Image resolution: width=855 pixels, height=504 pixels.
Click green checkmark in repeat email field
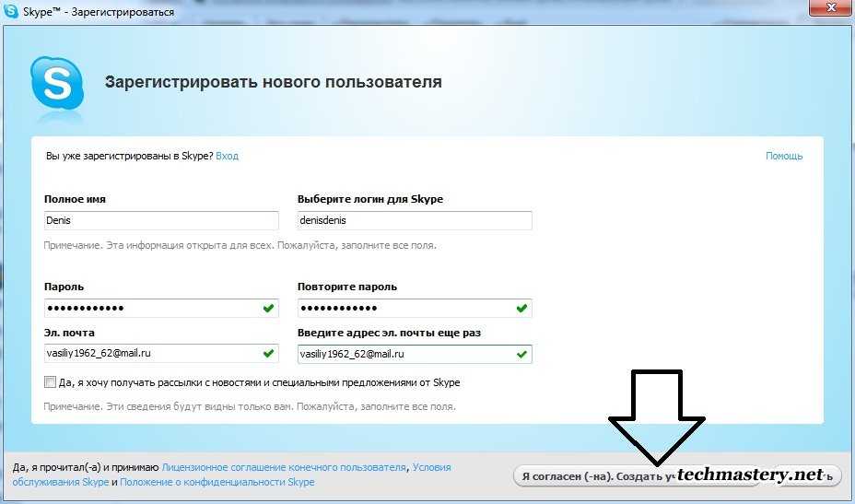tap(521, 354)
